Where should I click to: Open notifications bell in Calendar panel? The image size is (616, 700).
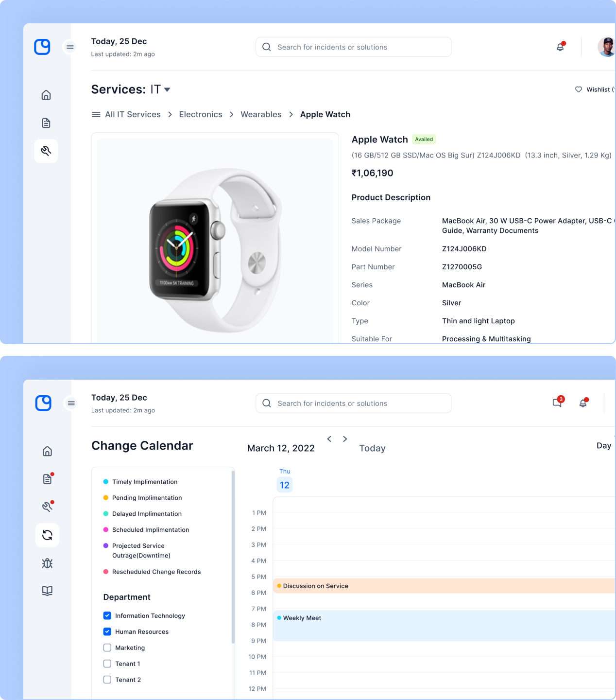point(583,402)
